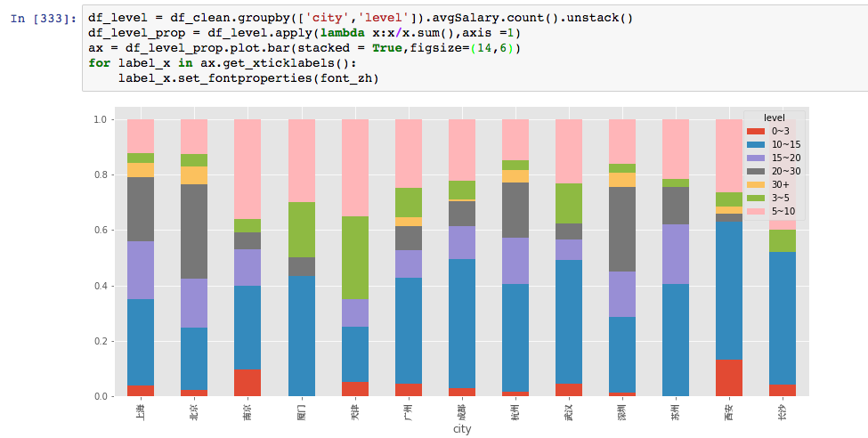This screenshot has height=438, width=868.
Task: Click the pink 5~10 legend swatch
Action: coord(755,211)
